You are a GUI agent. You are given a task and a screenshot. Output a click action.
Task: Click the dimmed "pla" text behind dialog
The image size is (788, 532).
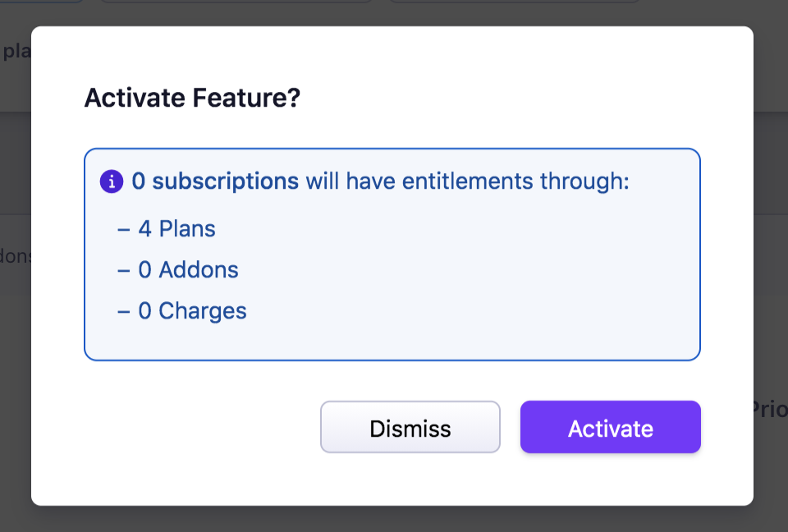click(16, 51)
